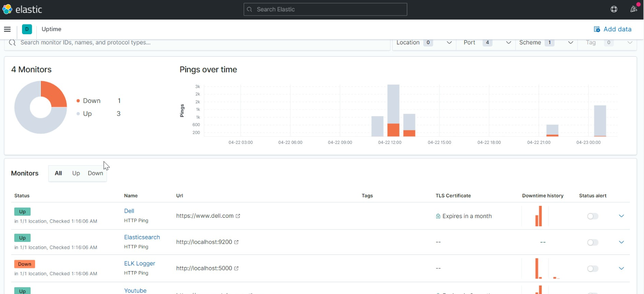Click the Uptime breadcrumb
644x294 pixels.
51,29
